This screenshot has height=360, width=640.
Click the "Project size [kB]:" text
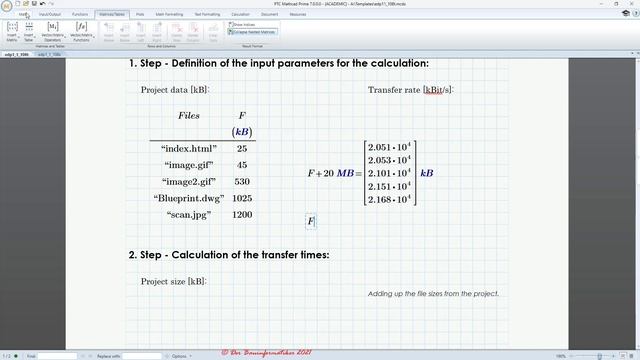174,281
